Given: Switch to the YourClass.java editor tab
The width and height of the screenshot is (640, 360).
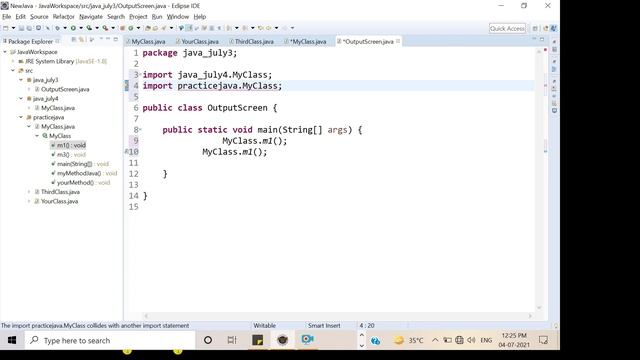Looking at the screenshot, I should tap(197, 41).
